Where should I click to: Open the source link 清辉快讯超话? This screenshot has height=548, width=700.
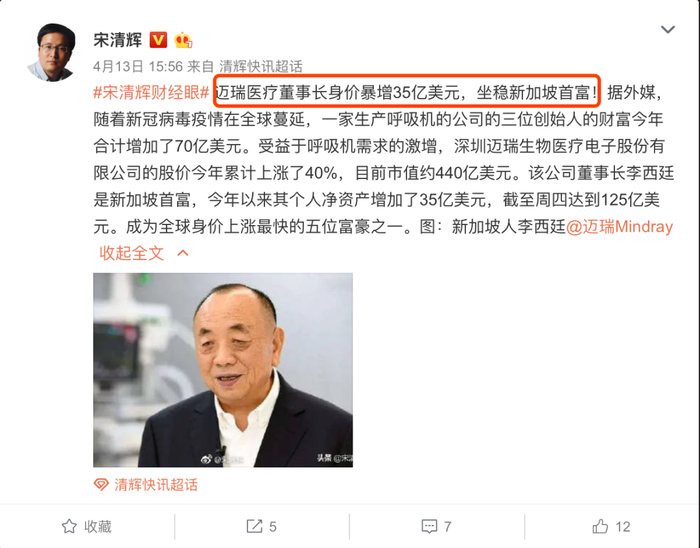(x=261, y=66)
